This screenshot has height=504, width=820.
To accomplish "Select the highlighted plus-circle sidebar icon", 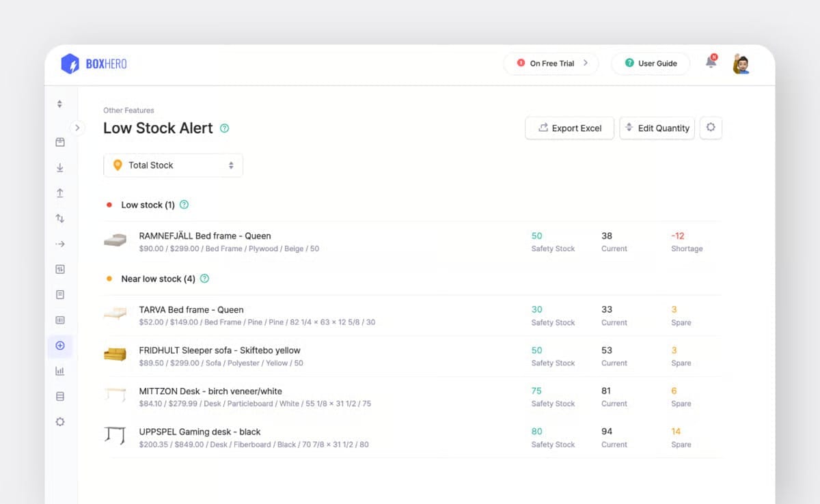I will (x=60, y=346).
